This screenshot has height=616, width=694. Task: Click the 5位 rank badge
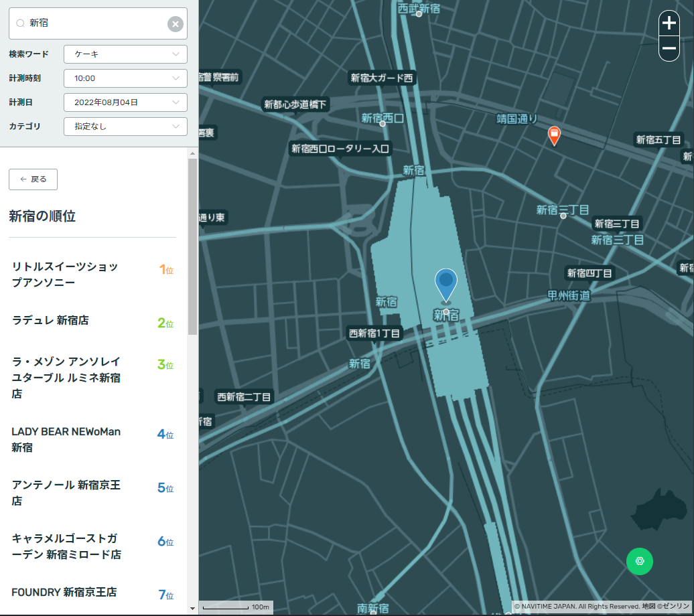tap(165, 487)
